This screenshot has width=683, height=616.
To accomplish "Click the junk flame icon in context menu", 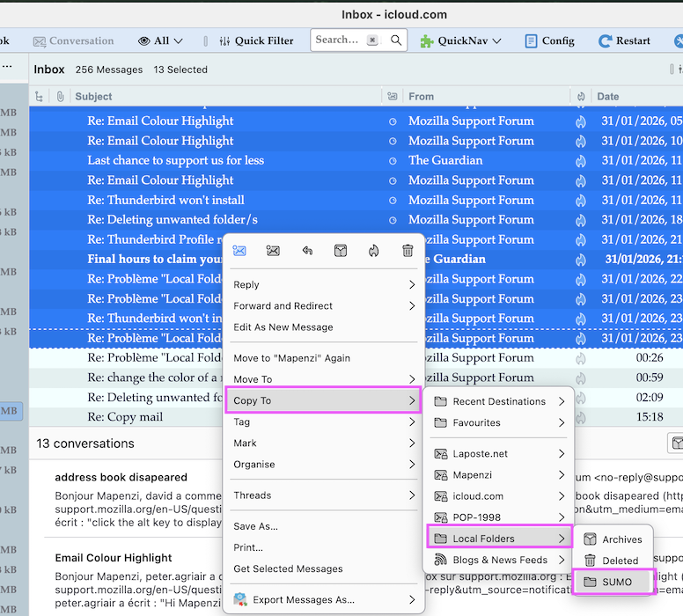I will pos(374,251).
